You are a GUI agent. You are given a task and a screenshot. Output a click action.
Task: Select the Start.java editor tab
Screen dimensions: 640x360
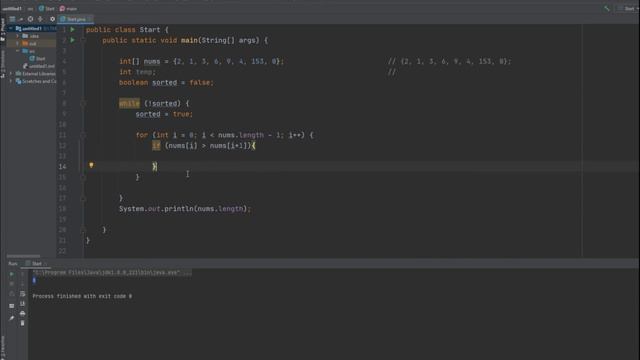[76, 19]
